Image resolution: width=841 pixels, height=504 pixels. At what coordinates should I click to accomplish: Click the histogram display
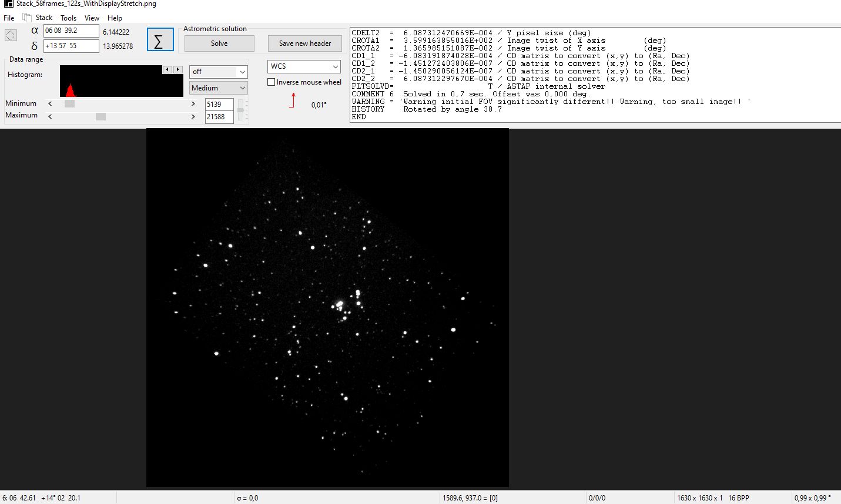(122, 81)
